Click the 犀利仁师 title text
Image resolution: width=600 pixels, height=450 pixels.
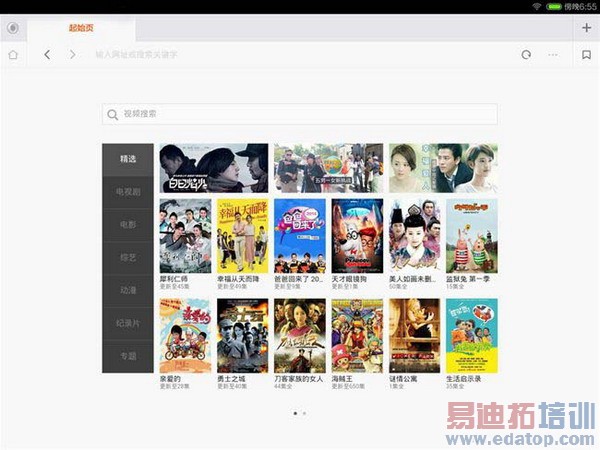coord(174,279)
